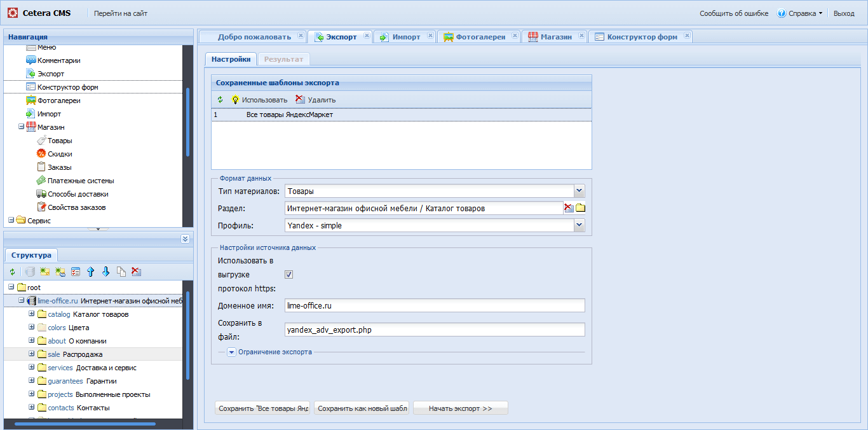Click the Начать экспорт button

(x=460, y=408)
